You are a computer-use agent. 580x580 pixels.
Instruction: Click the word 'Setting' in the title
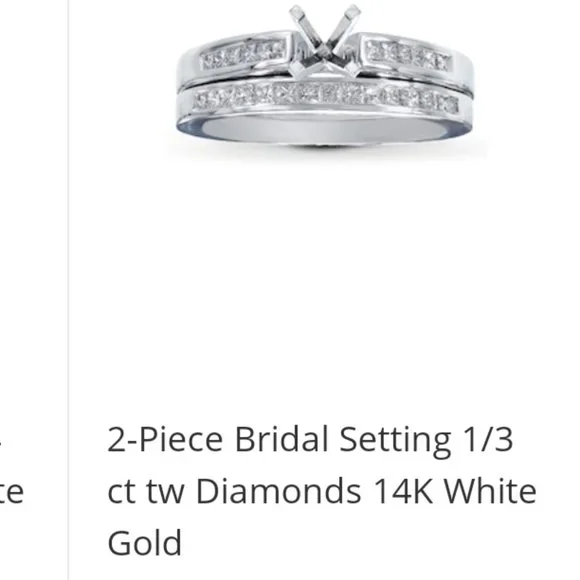395,442
